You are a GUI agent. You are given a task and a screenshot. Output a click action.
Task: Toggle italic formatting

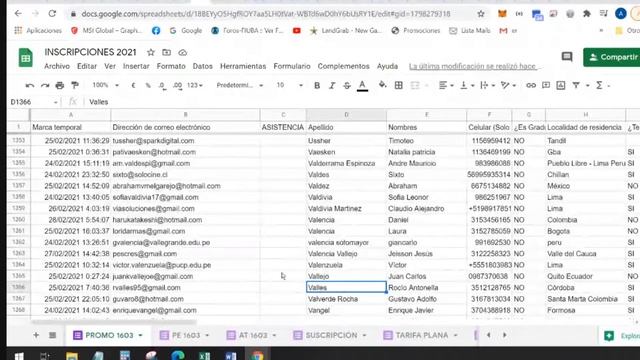coord(332,85)
